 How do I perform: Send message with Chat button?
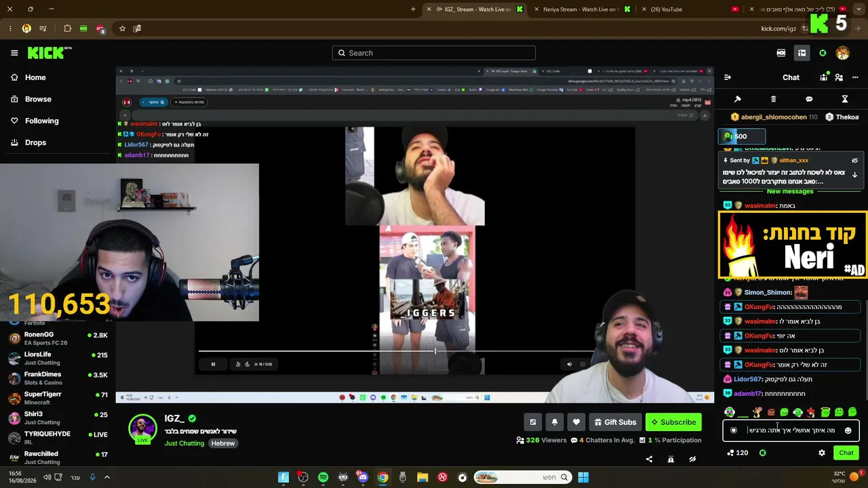[846, 453]
